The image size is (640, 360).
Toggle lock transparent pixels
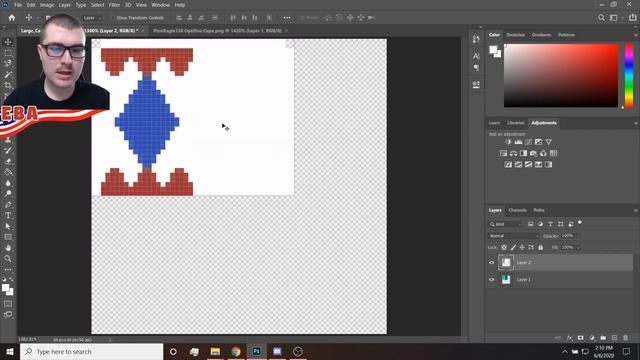504,247
